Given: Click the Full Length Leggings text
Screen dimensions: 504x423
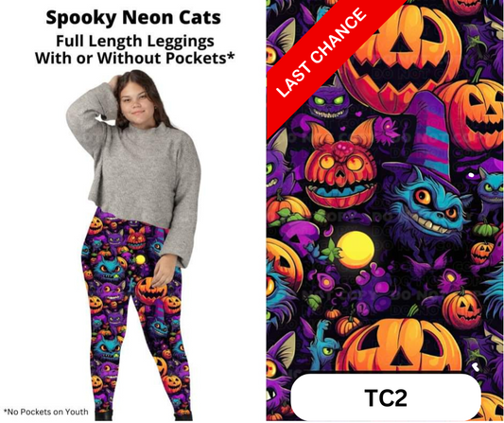Looking at the screenshot, I should (135, 42).
